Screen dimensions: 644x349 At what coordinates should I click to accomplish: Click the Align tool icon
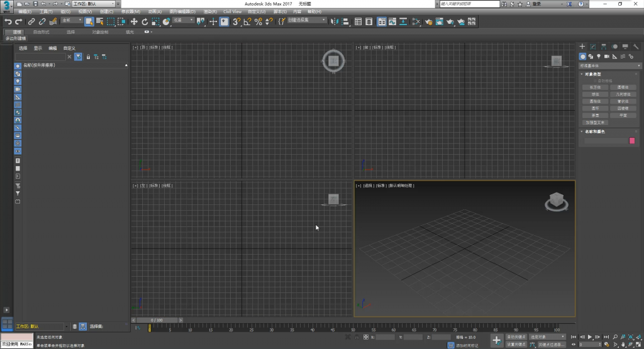click(345, 22)
